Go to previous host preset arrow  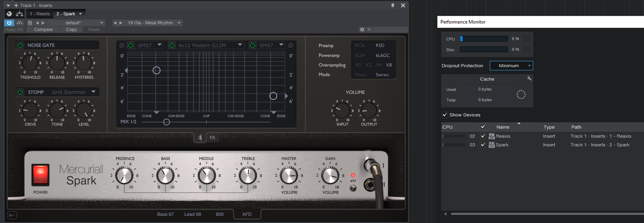37,23
